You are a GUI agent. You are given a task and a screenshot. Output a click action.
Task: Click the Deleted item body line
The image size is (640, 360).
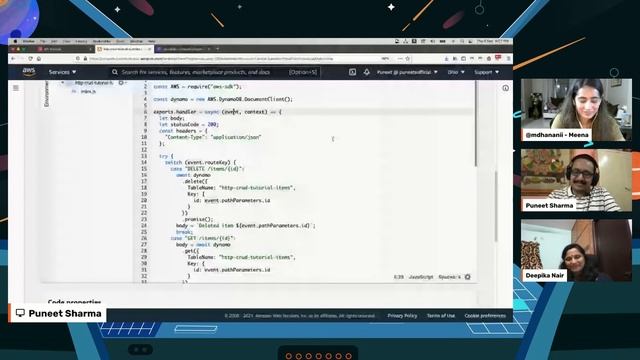click(246, 226)
